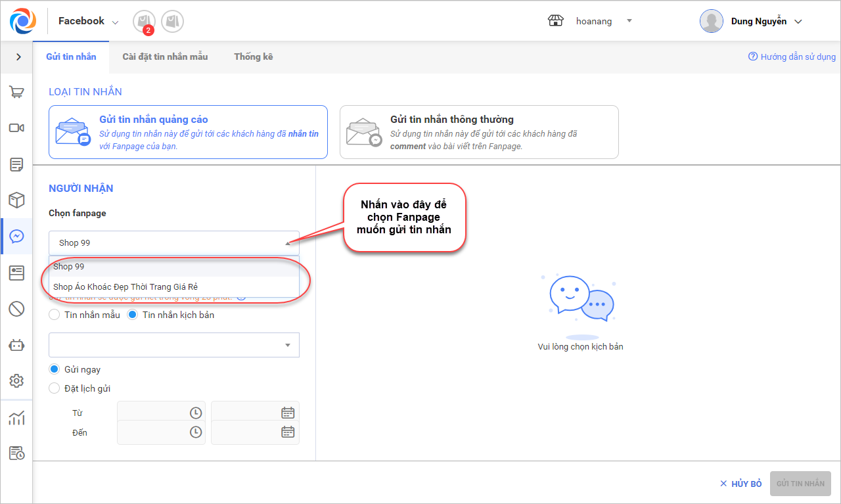Click the HỦY BỎ cancel button
The height and width of the screenshot is (504, 841).
tap(740, 484)
